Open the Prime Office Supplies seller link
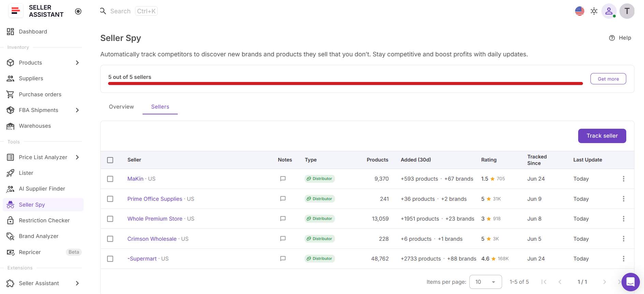Screen dimensions: 644x294 pyautogui.click(x=155, y=199)
